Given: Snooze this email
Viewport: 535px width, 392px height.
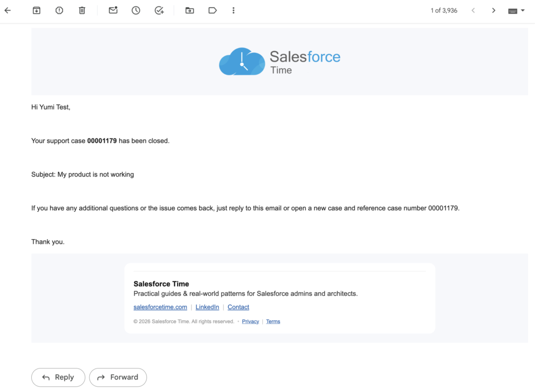Looking at the screenshot, I should click(x=136, y=10).
